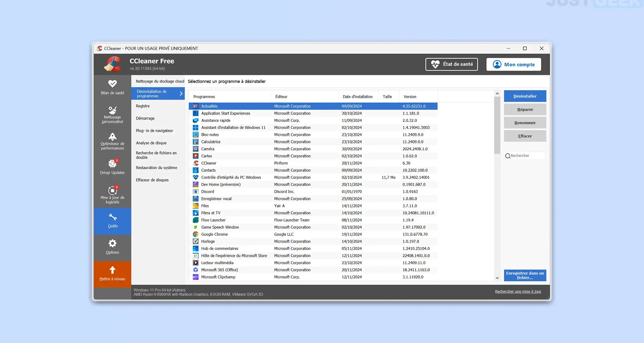
Task: Select Hôte de l'expérience du Microsoft Store
Action: point(313,256)
